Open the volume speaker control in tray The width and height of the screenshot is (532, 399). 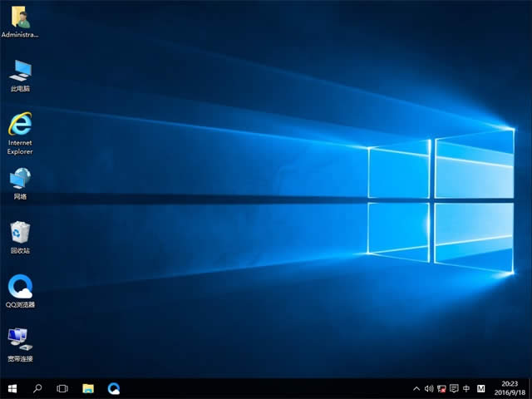pos(429,388)
